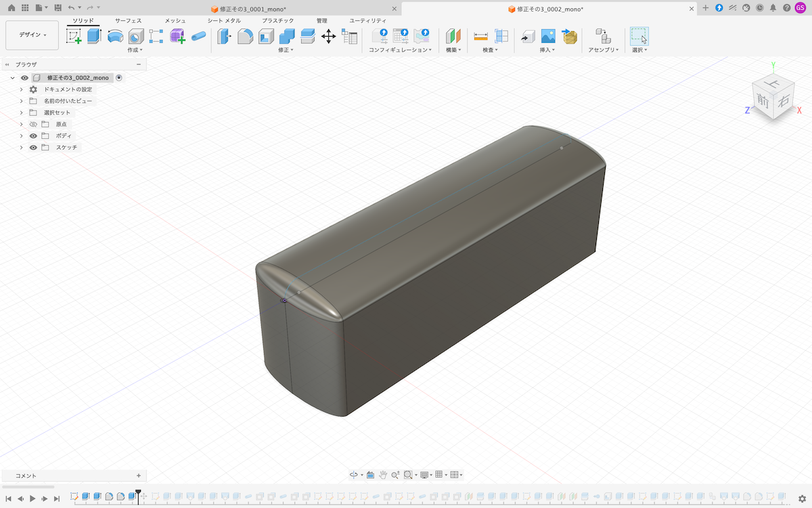Select the Hole tool
812x508 pixels.
pos(136,37)
